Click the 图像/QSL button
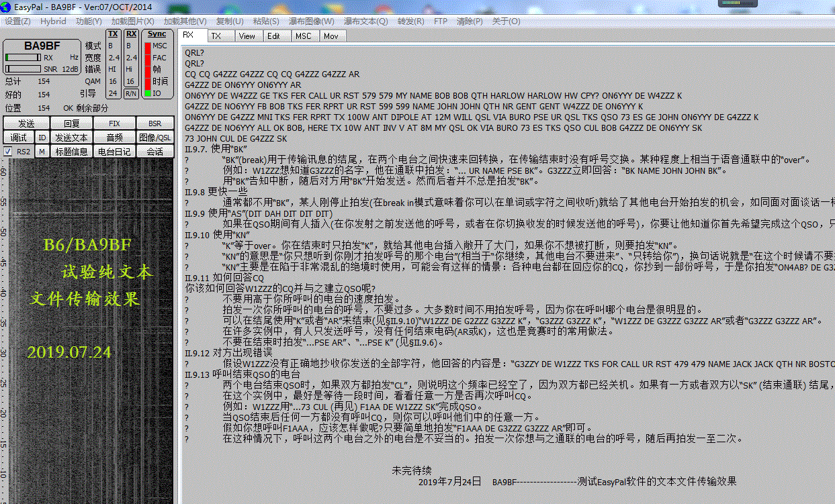Screen dimensions: 835x504 pyautogui.click(x=155, y=138)
